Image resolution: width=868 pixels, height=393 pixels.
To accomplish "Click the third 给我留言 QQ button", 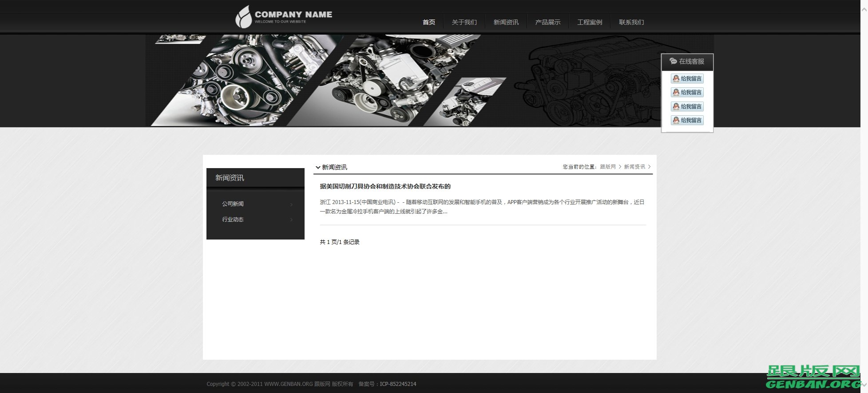I will [x=687, y=106].
